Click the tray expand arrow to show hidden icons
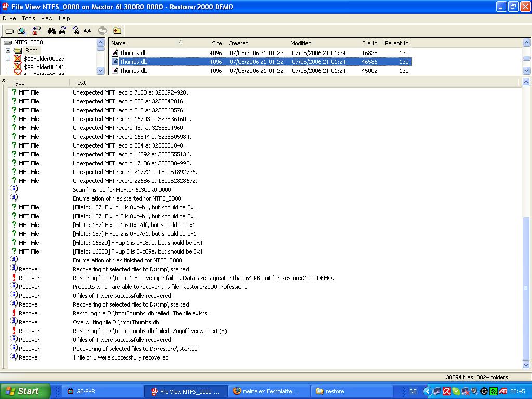The image size is (532, 399). 428,391
